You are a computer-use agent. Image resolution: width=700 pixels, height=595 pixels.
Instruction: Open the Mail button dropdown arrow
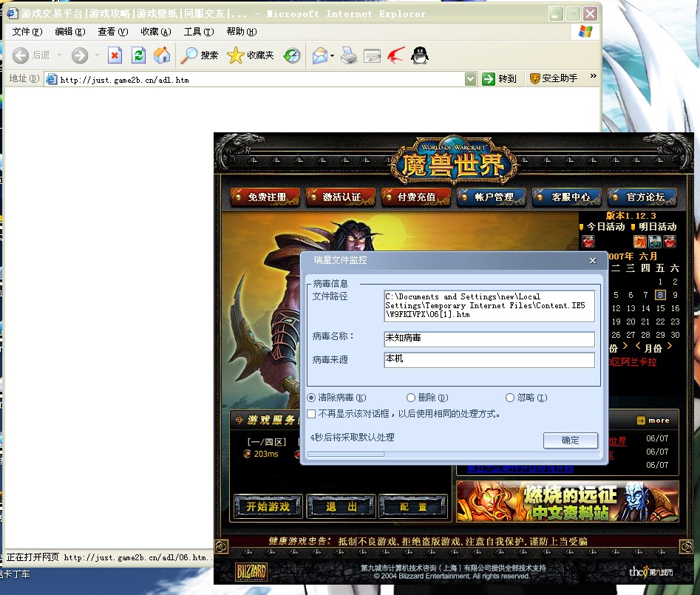click(x=332, y=55)
